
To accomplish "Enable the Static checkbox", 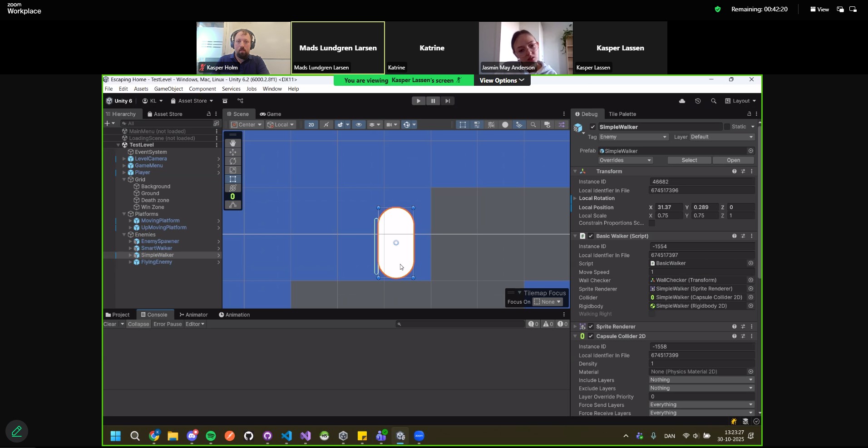I will point(727,127).
